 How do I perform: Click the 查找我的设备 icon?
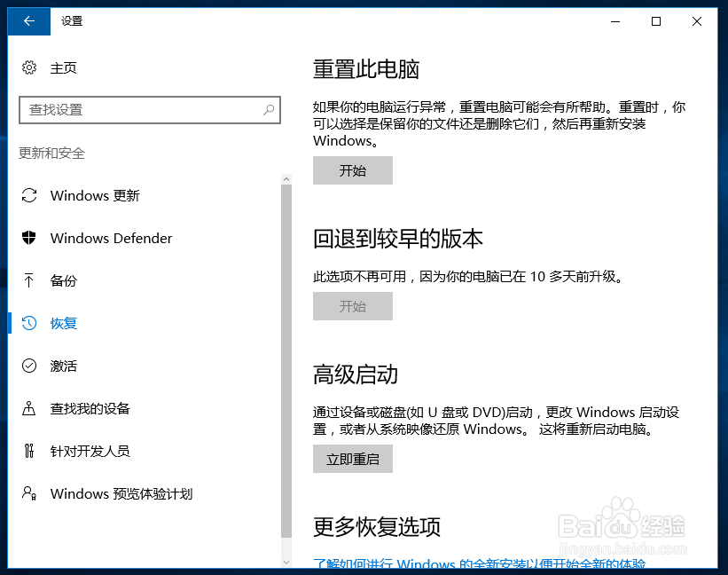pyautogui.click(x=28, y=408)
